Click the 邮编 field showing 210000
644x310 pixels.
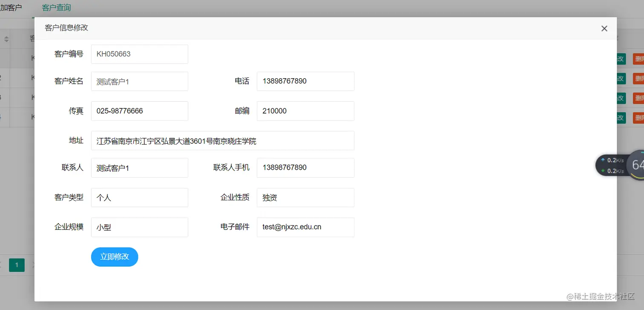[305, 111]
